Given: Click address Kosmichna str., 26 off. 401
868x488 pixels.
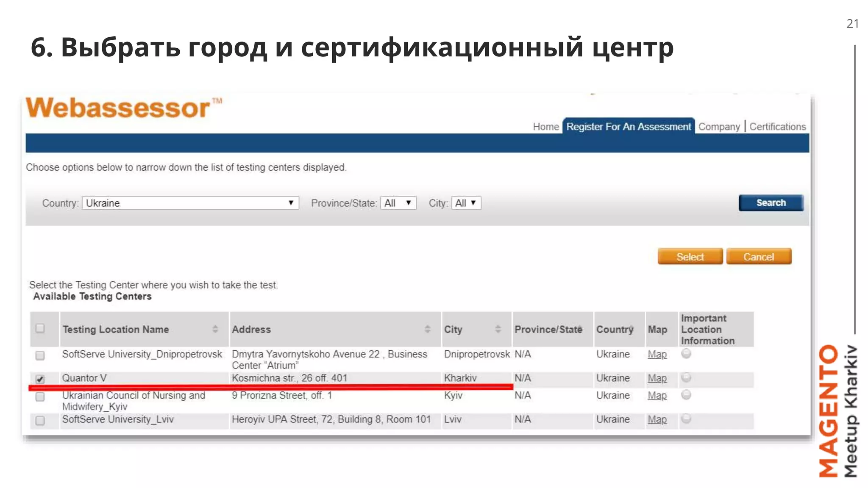Looking at the screenshot, I should (289, 378).
